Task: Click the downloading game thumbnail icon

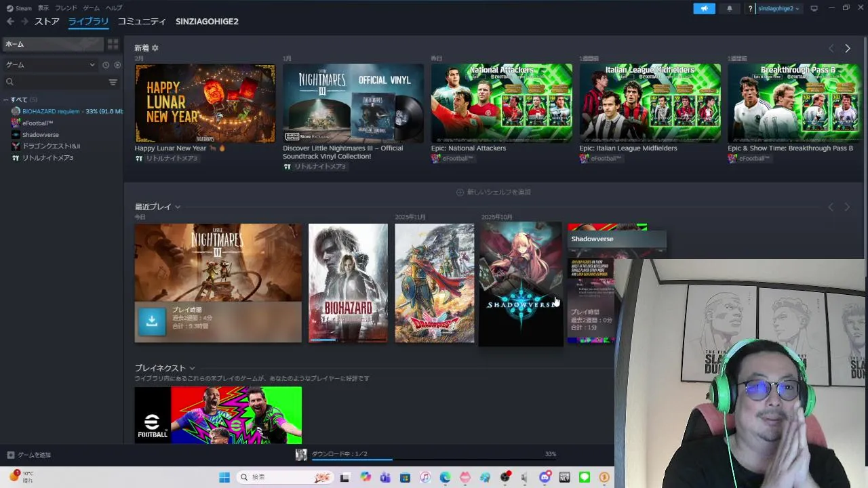Action: click(301, 455)
